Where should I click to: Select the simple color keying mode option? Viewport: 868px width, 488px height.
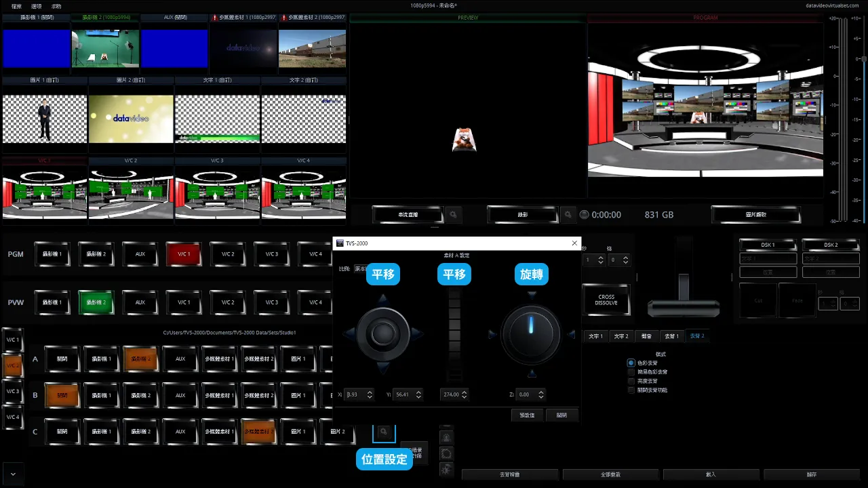click(x=631, y=372)
